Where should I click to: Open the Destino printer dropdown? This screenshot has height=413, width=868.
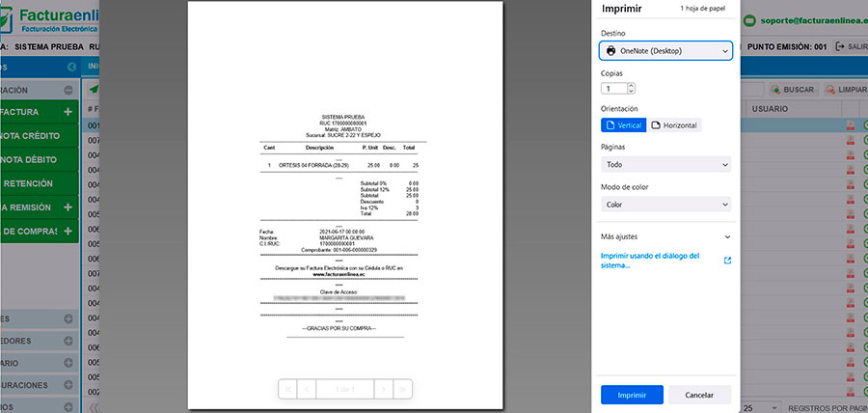(665, 49)
